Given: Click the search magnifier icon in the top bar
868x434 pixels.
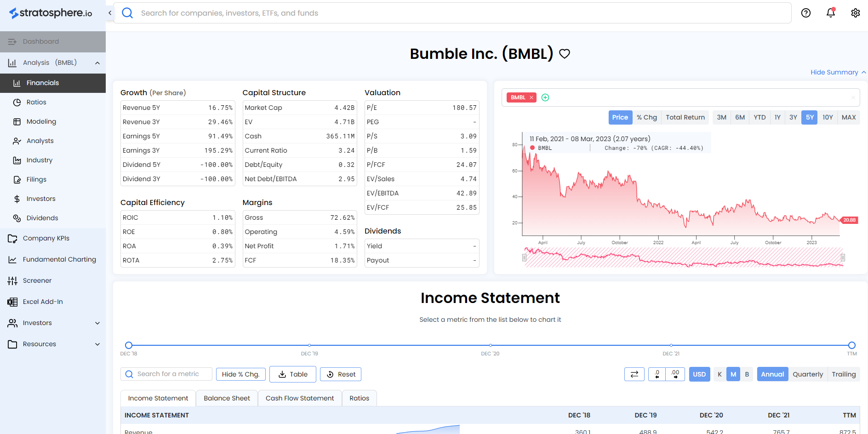Looking at the screenshot, I should [127, 13].
